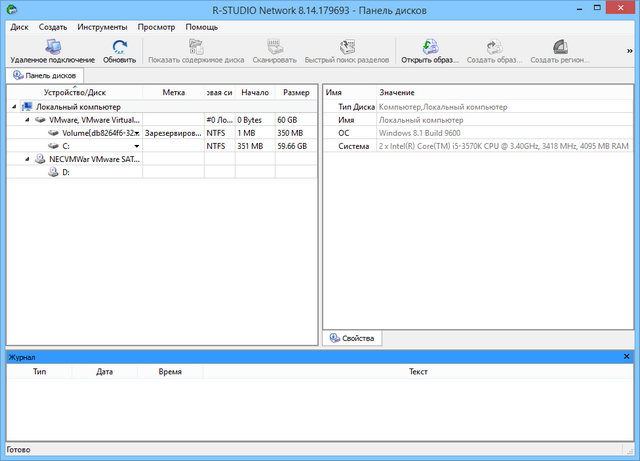Click the Refresh (Обновить) toolbar icon

point(119,47)
